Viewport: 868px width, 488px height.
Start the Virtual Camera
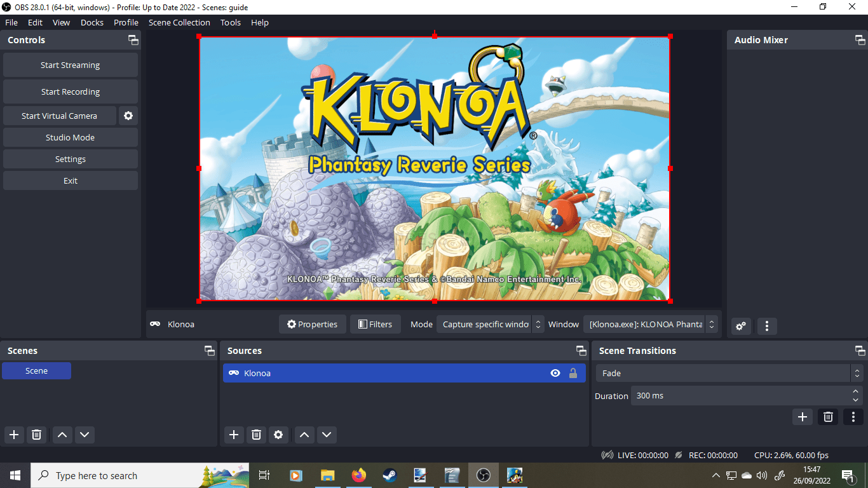(60, 116)
